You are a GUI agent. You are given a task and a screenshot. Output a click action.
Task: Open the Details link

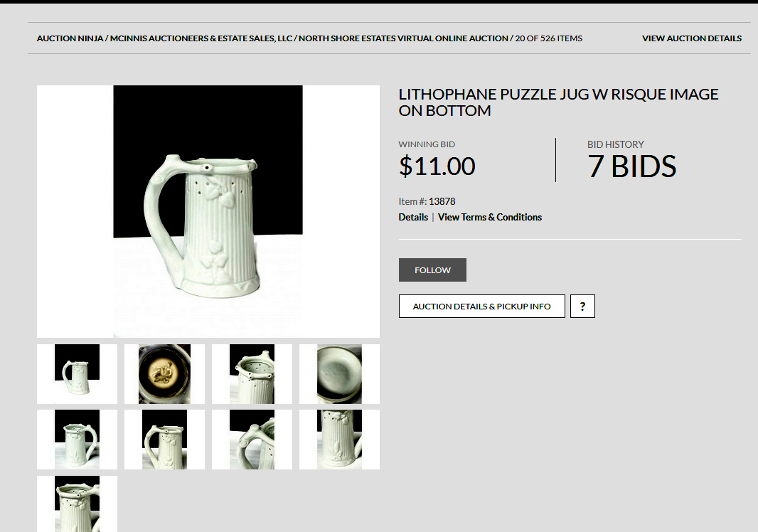pyautogui.click(x=413, y=217)
